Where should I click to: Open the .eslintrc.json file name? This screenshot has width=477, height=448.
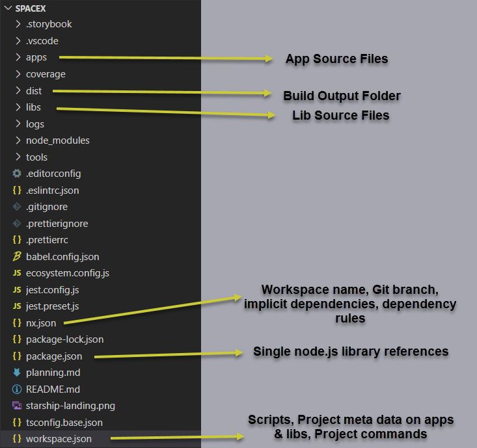click(x=53, y=191)
